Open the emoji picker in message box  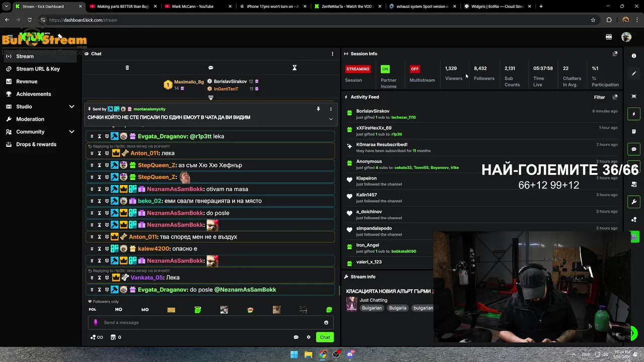pyautogui.click(x=326, y=323)
